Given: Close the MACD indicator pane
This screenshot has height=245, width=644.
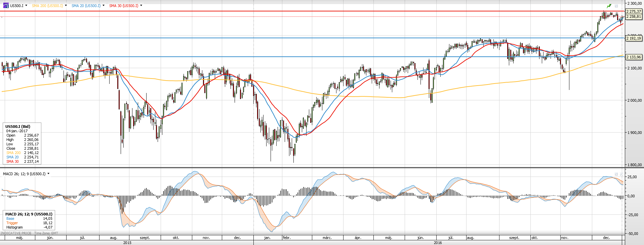Looking at the screenshot, I should pos(621,174).
